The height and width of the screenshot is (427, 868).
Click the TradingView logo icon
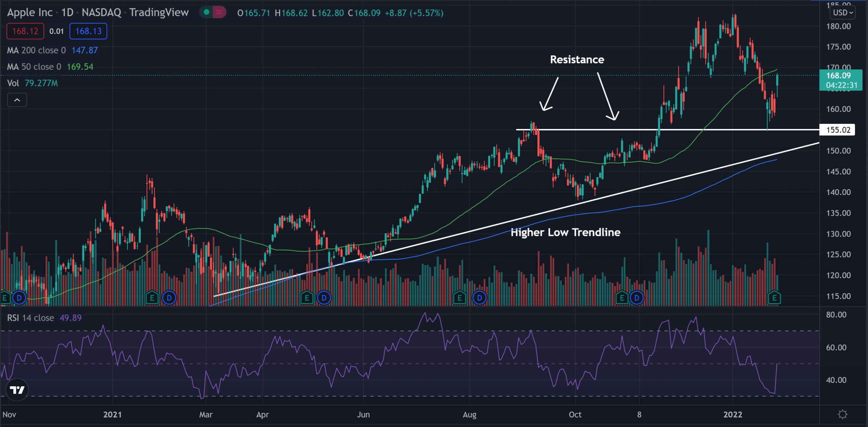point(17,390)
